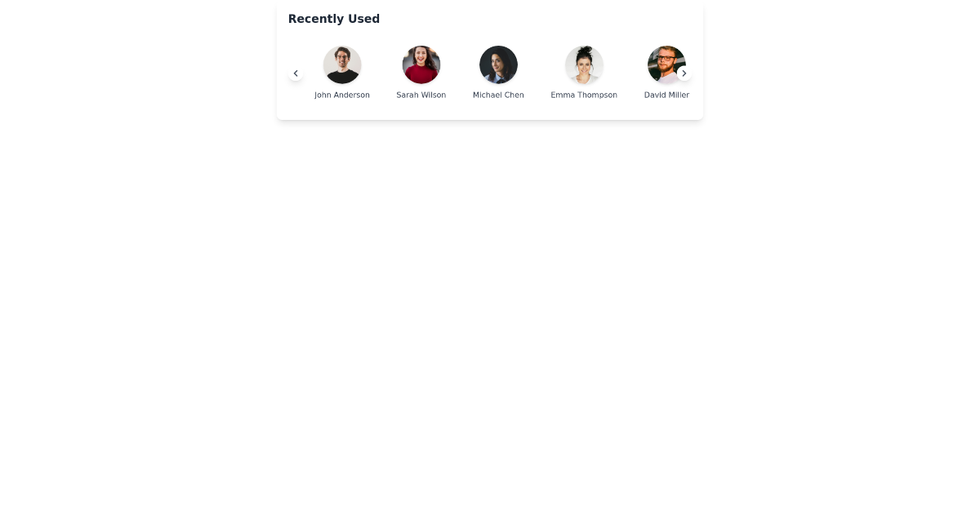Open Michael Chen's avatar

click(x=498, y=64)
